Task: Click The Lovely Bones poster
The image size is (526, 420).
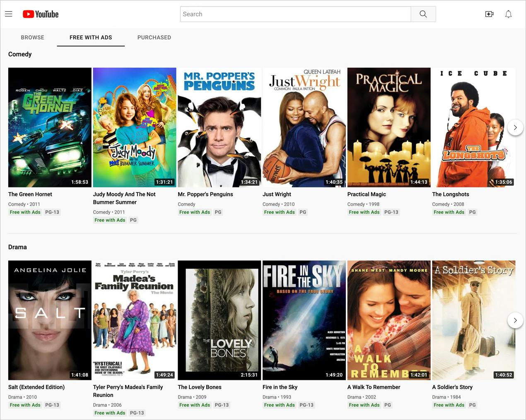Action: point(219,320)
